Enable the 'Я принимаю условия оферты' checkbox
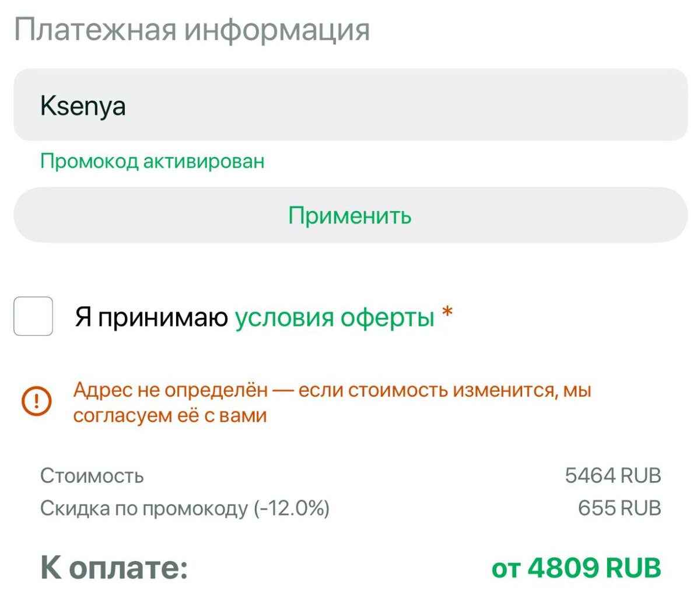The width and height of the screenshot is (700, 606). (x=34, y=317)
